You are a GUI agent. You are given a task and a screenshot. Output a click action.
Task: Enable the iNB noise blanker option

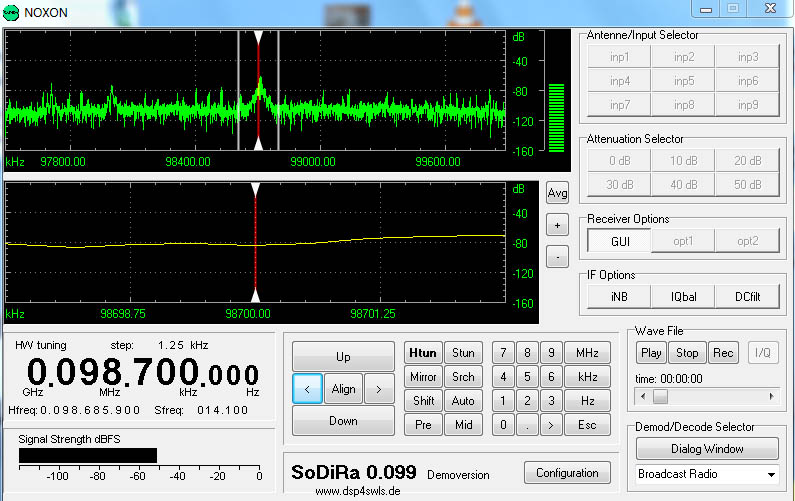[x=619, y=297]
